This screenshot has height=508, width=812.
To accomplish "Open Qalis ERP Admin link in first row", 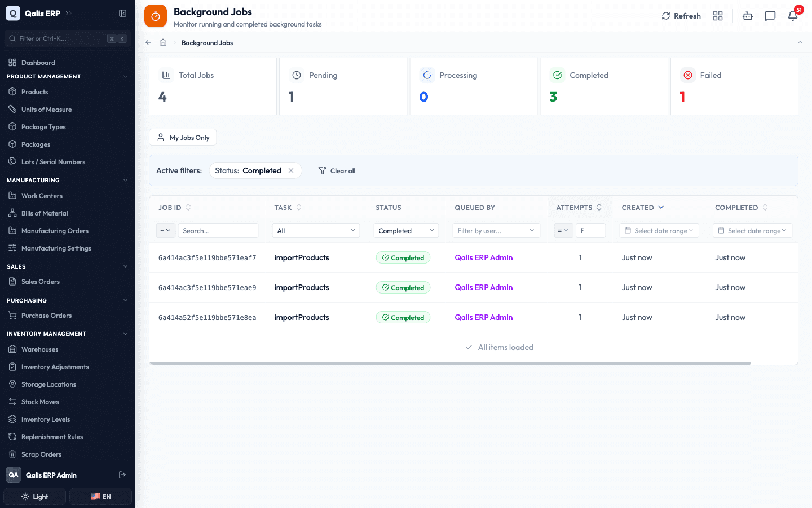I will point(484,257).
